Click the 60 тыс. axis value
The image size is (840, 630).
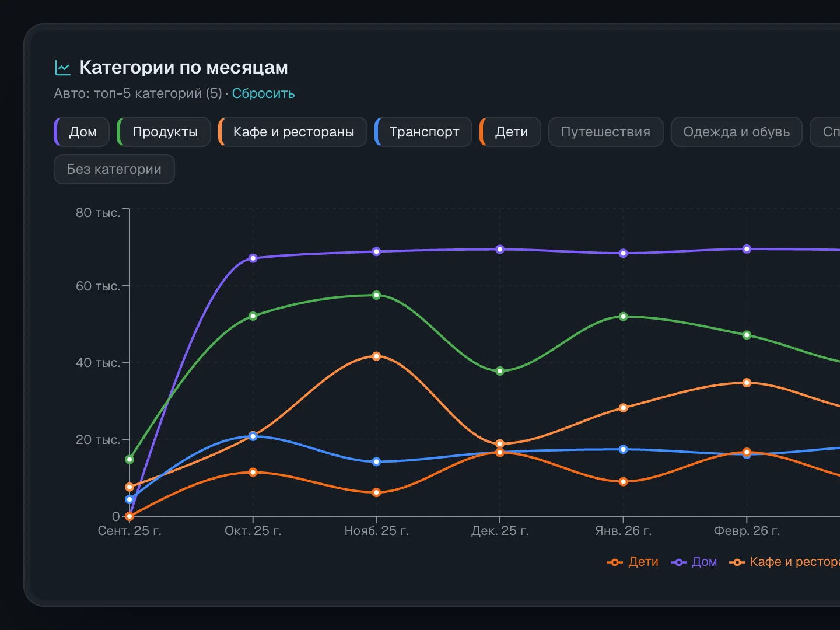[98, 286]
